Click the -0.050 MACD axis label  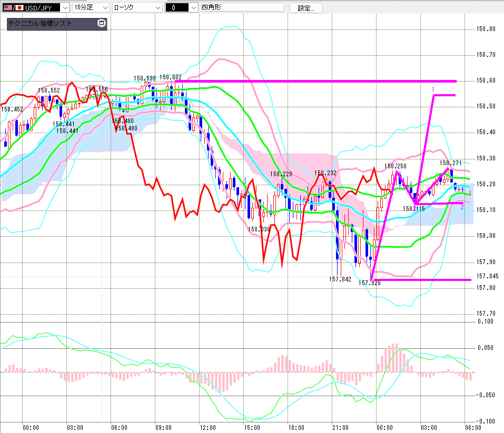click(x=486, y=395)
